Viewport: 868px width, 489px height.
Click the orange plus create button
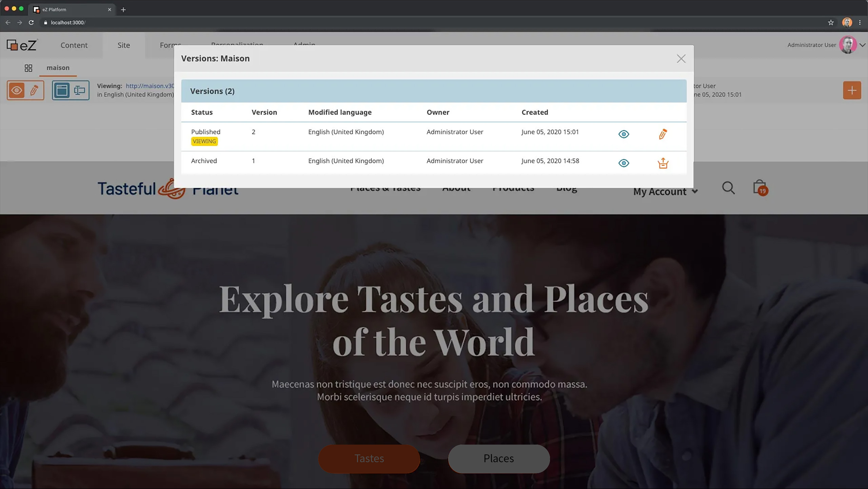852,90
